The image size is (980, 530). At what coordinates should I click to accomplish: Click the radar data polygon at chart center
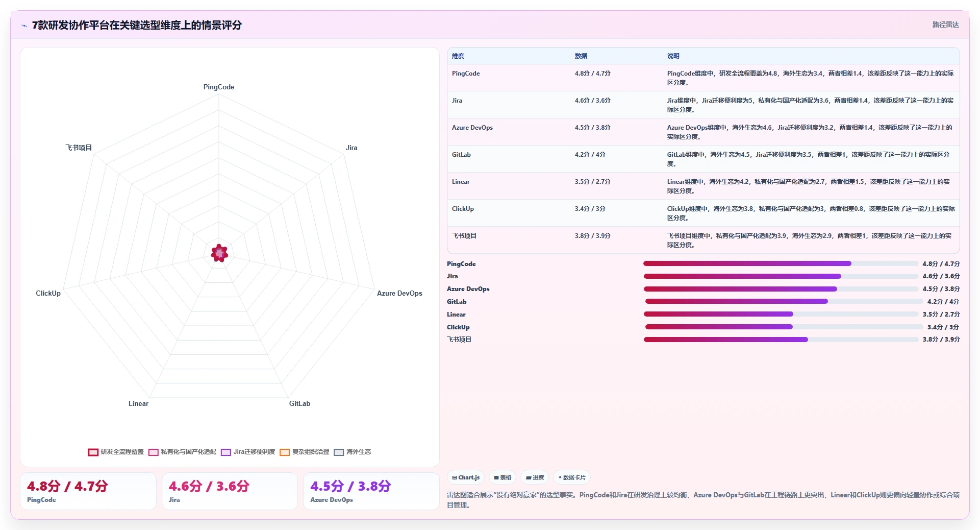point(219,253)
